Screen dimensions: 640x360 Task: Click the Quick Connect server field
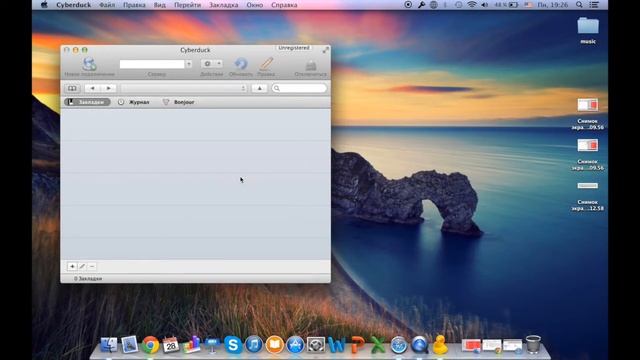click(x=152, y=64)
